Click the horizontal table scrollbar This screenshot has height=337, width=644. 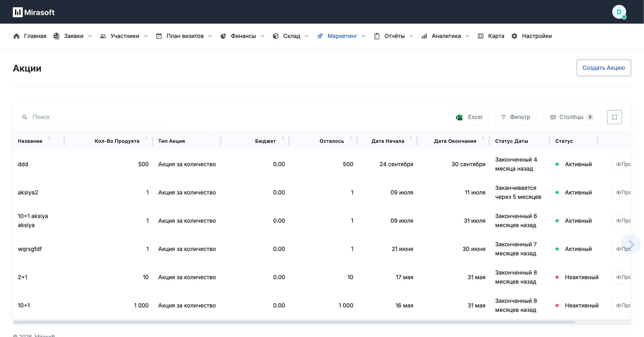(x=294, y=322)
